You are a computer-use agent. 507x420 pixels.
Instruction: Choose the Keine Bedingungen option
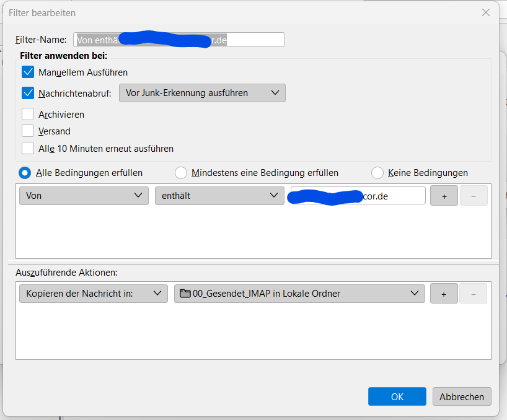click(x=377, y=173)
